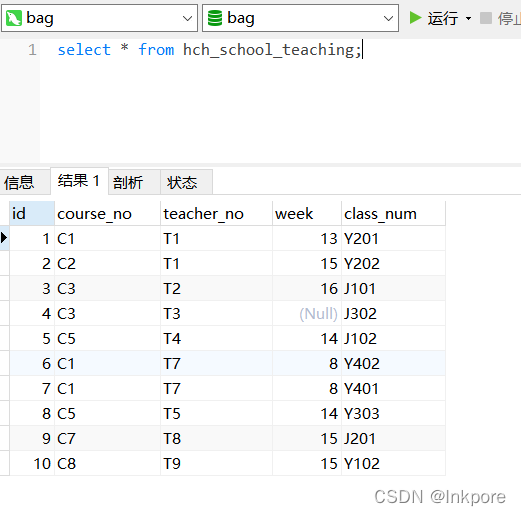Select the (Null) week cell

pyautogui.click(x=307, y=313)
